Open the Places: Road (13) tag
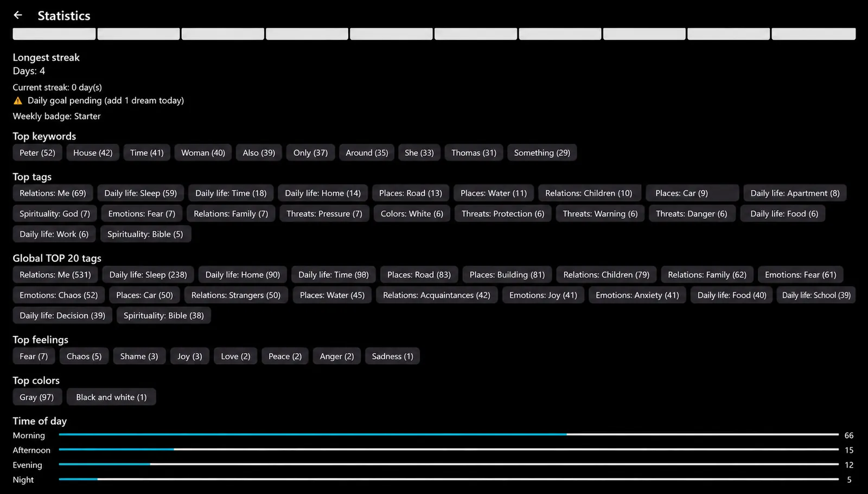This screenshot has height=494, width=868. (411, 193)
